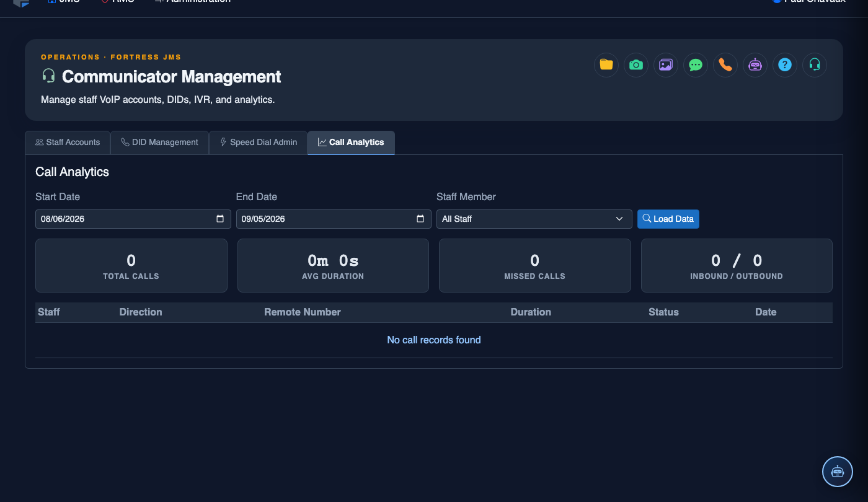Viewport: 868px width, 502px height.
Task: Click the green camera icon
Action: [636, 65]
